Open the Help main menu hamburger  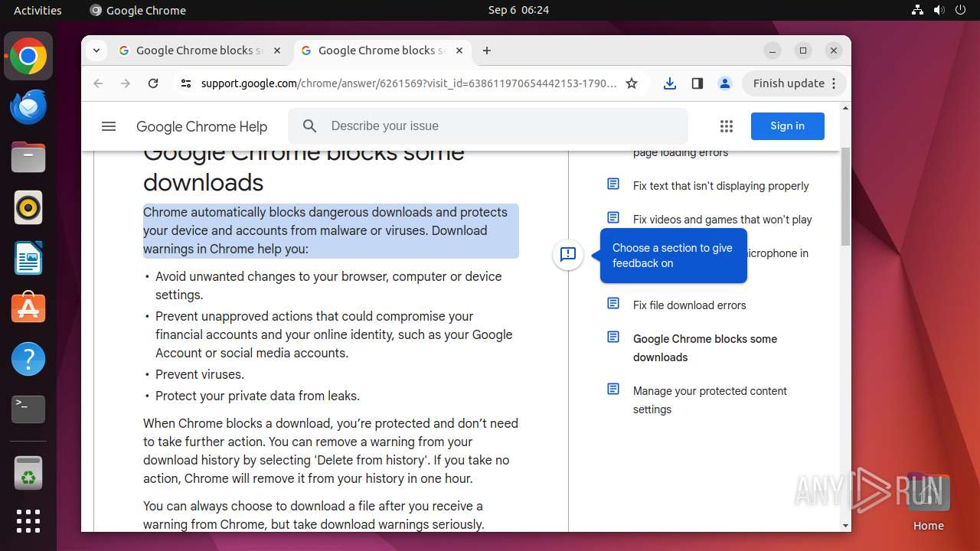pos(109,126)
